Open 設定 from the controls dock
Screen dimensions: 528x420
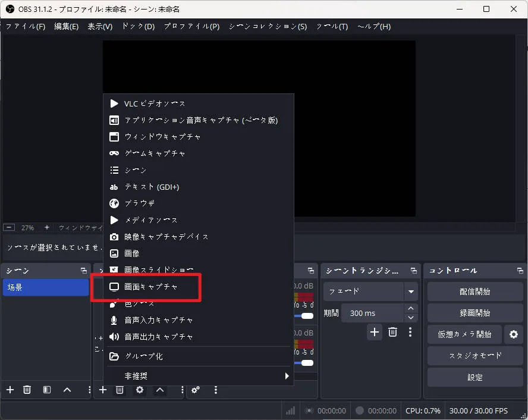475,377
